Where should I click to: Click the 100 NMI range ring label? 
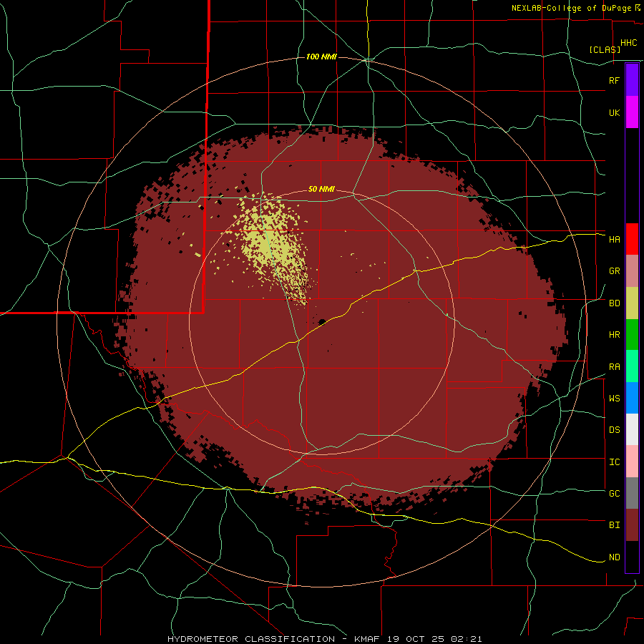[321, 57]
